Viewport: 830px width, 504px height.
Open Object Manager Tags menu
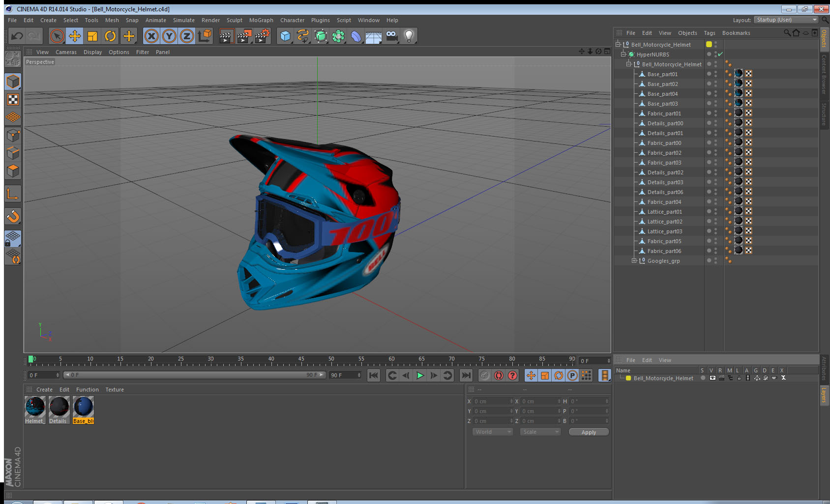(710, 33)
